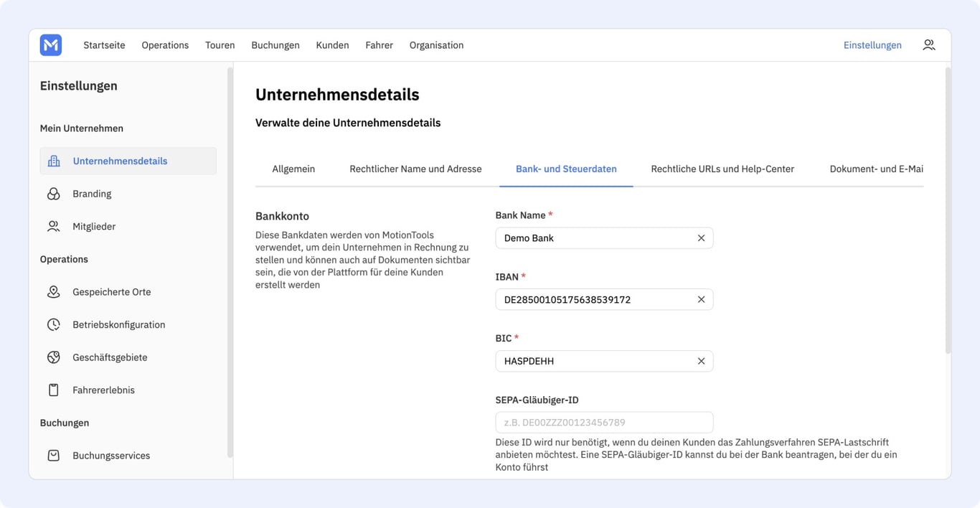The image size is (980, 508).
Task: Click the Buchungen sidebar section heading
Action: (x=65, y=423)
